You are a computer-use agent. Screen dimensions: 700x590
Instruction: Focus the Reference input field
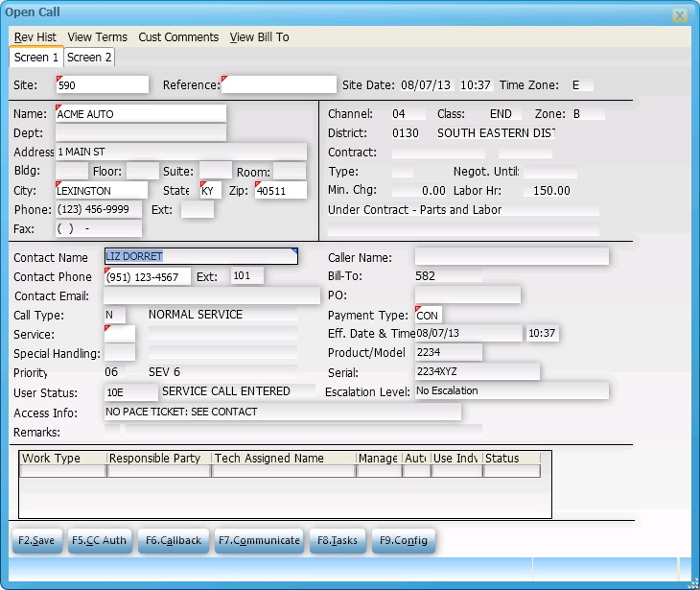(279, 85)
